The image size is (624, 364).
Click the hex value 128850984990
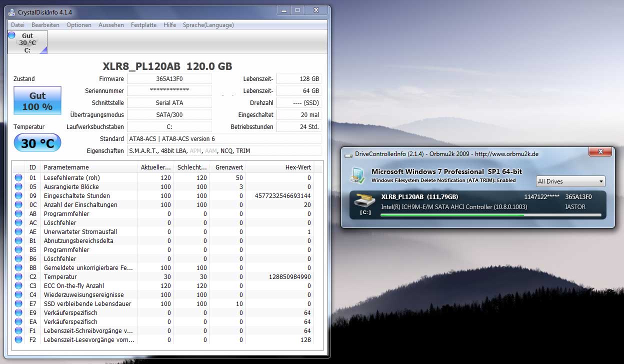click(289, 276)
